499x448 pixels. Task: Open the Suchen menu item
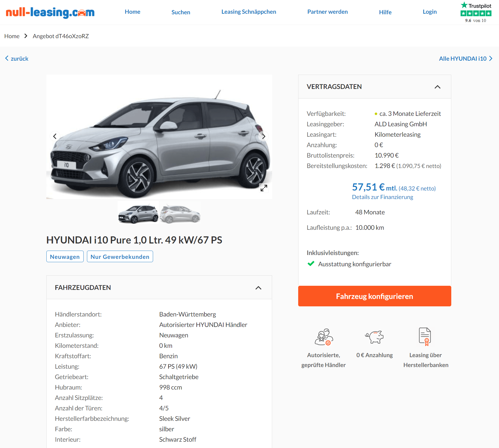pos(181,12)
